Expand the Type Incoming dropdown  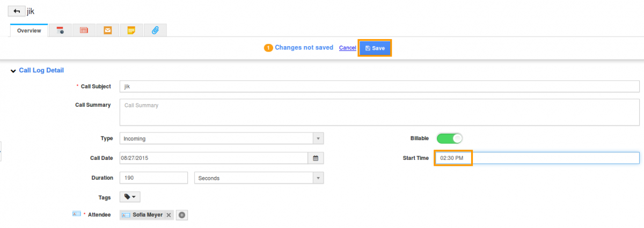221,138
